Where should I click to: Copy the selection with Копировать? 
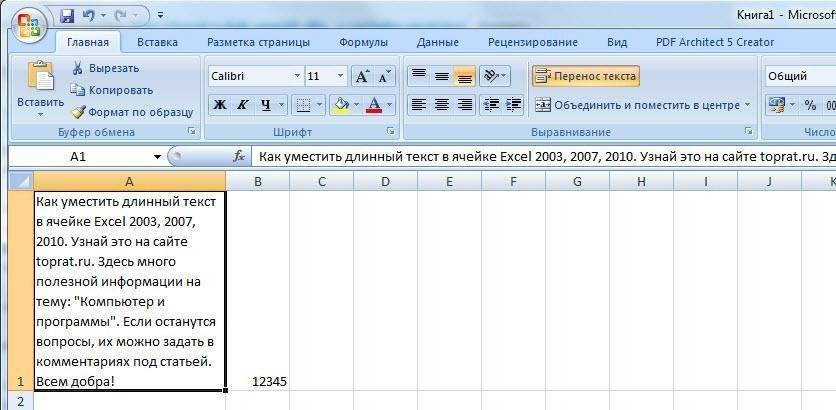(112, 90)
